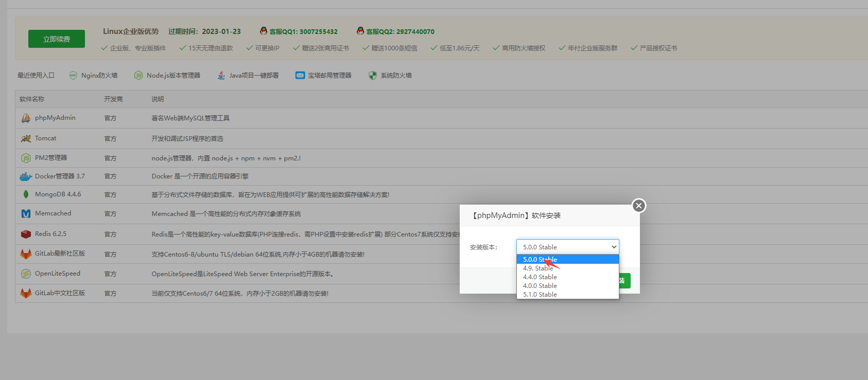
Task: Click the OpenLiteSpeed icon
Action: click(x=26, y=274)
